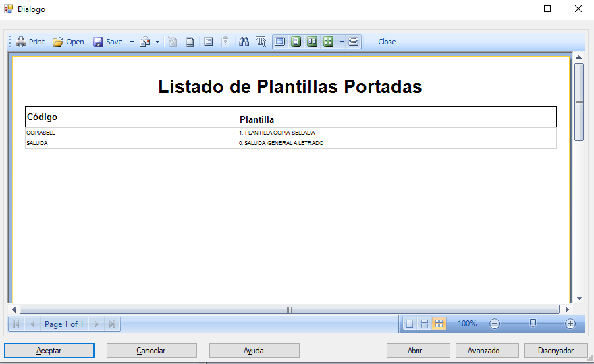Expand the Save format dropdown arrow
This screenshot has height=364, width=594.
click(x=132, y=42)
